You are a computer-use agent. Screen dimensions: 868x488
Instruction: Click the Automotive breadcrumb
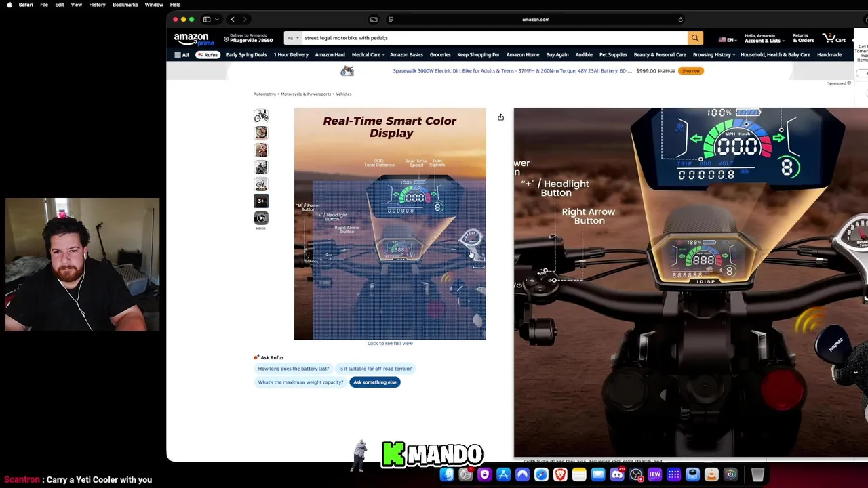(x=264, y=94)
